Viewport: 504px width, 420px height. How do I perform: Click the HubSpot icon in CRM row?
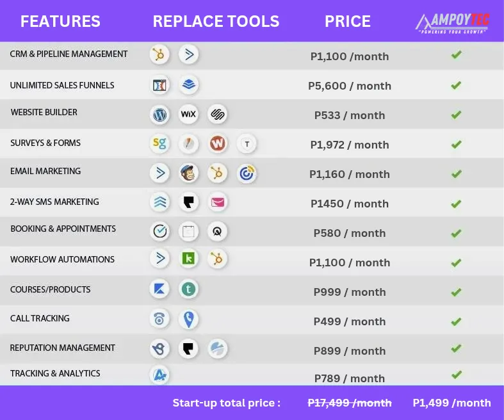159,54
